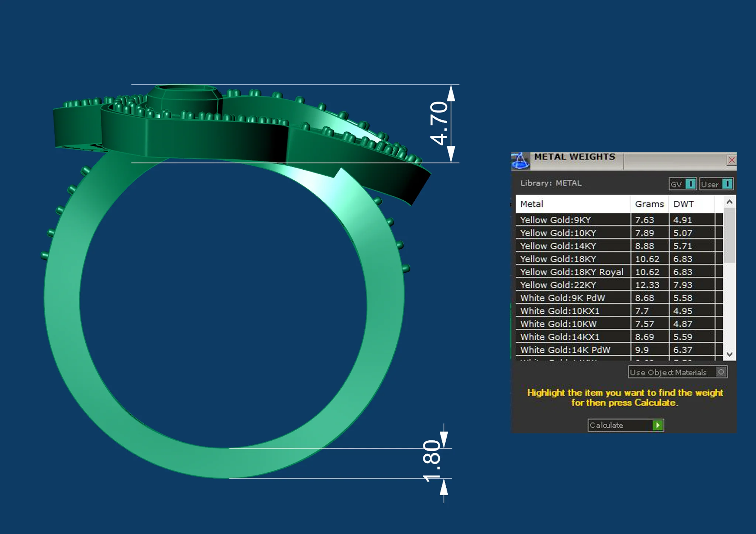
Task: Click the 7.63 grams value
Action: click(x=645, y=220)
